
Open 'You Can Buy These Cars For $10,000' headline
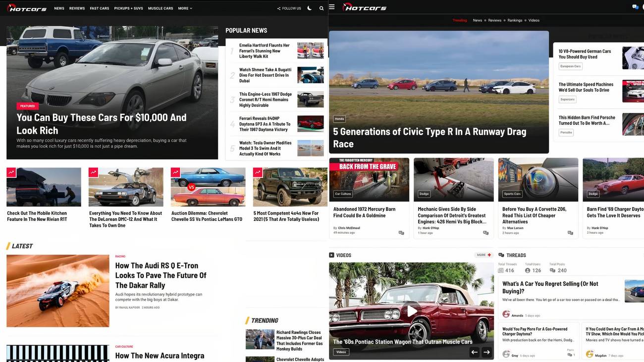102,124
